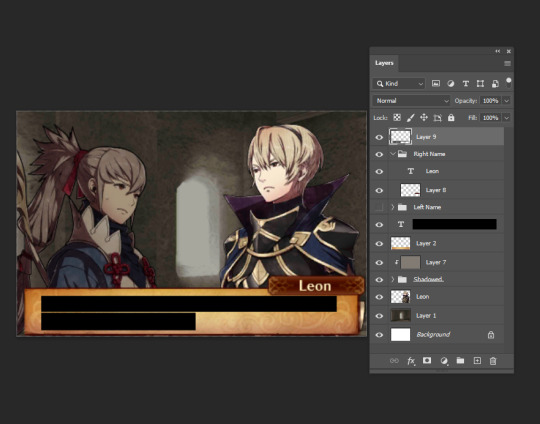Open the Normal blend mode dropdown

pos(412,101)
